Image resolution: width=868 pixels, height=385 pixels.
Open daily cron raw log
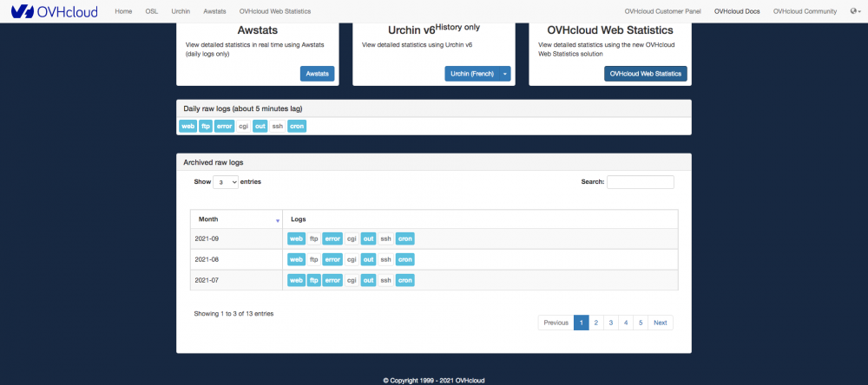point(297,126)
